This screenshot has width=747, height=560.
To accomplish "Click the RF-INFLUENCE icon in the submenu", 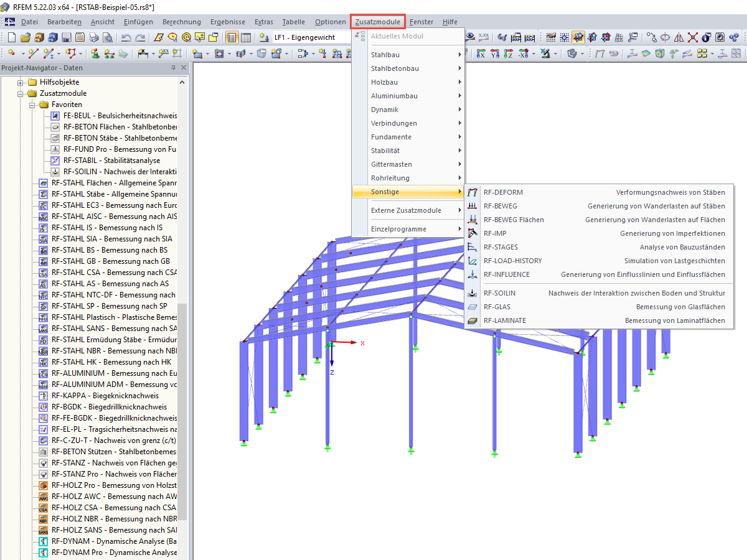I will [x=472, y=274].
